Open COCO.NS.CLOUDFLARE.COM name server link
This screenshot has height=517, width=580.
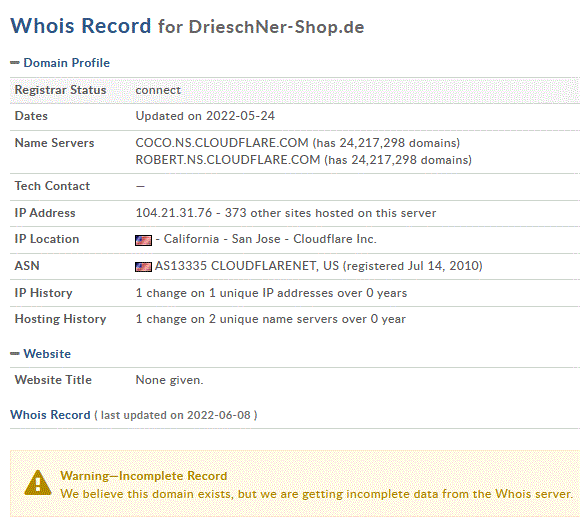(222, 143)
